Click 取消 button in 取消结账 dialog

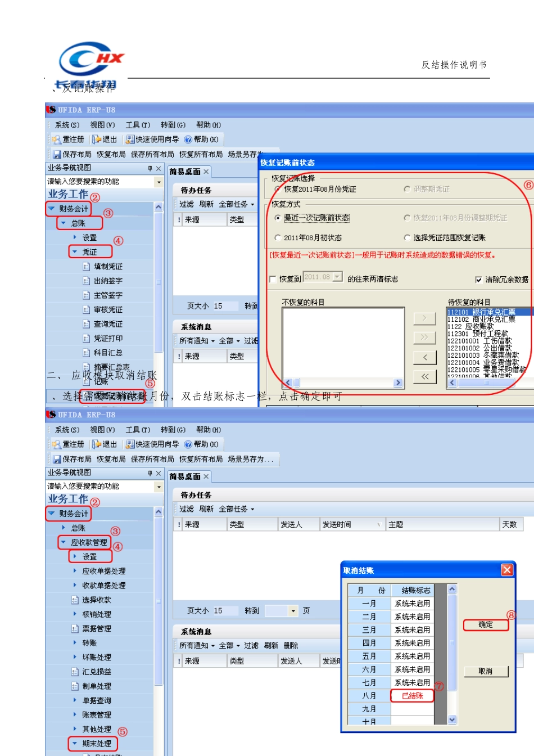click(x=486, y=671)
